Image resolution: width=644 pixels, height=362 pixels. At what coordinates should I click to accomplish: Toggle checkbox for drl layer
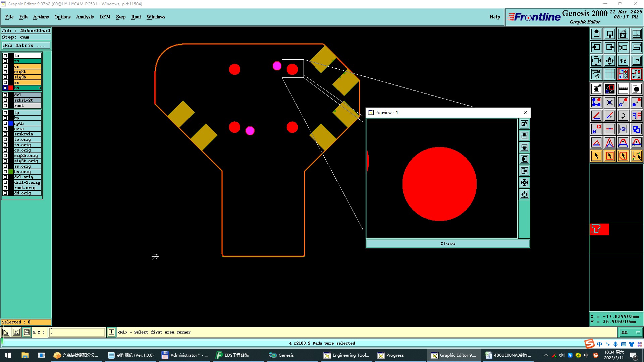[5, 95]
